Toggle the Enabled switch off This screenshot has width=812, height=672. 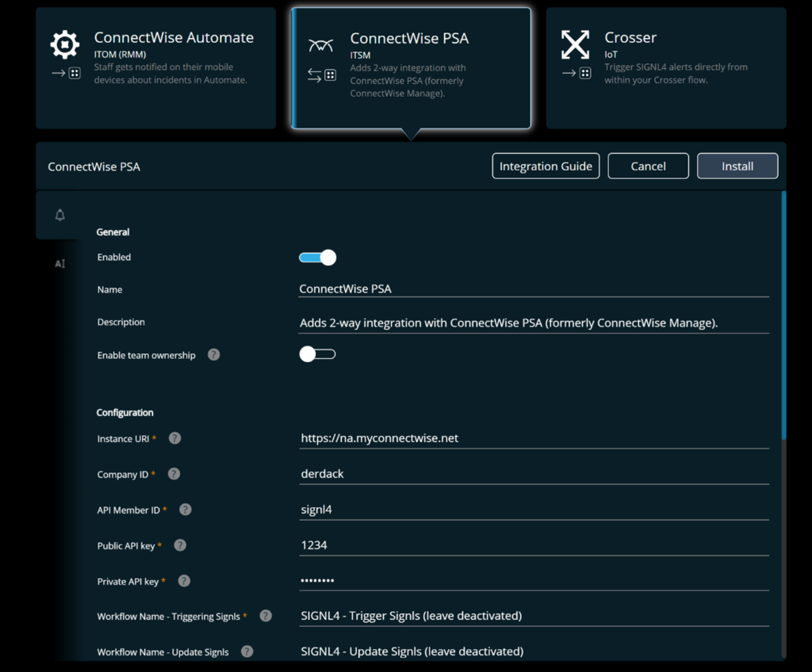[x=317, y=258]
